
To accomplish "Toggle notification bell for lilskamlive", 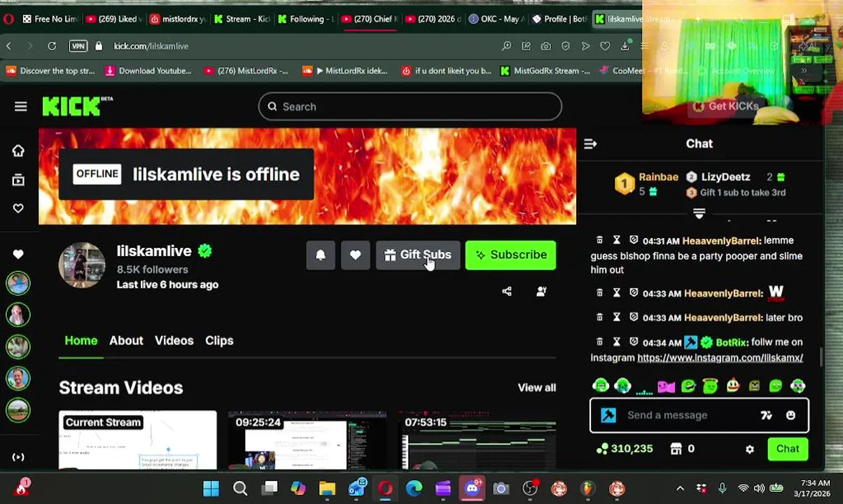I will click(321, 255).
